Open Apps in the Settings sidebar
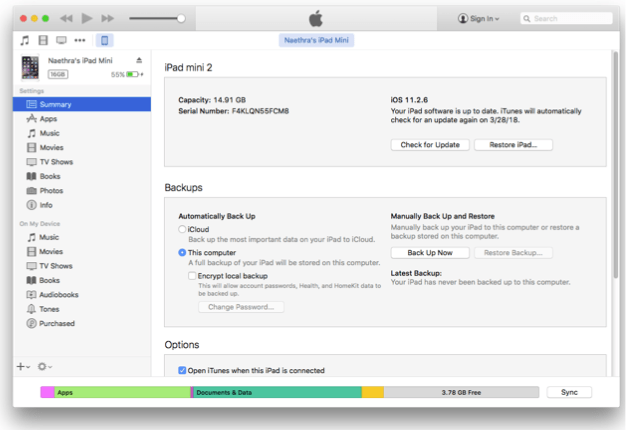 pos(48,118)
